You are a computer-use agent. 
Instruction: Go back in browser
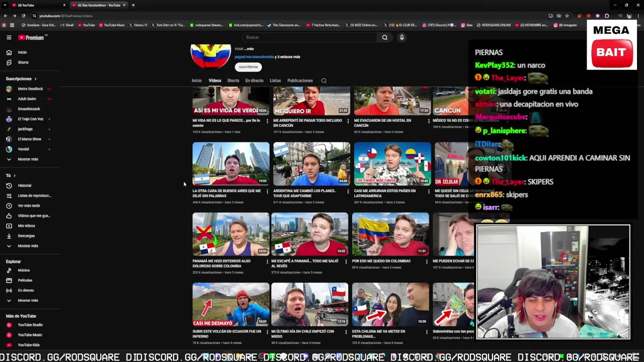click(6, 16)
